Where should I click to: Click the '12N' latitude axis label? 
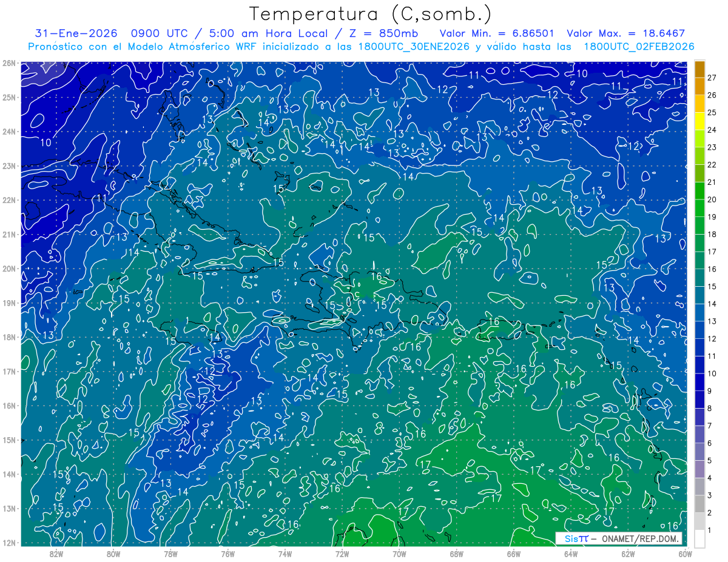[x=8, y=543]
